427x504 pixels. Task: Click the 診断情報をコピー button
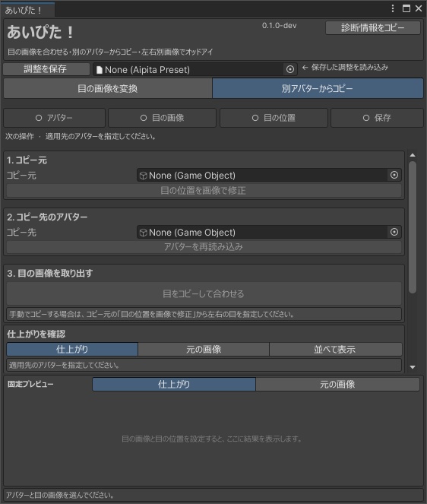click(373, 28)
